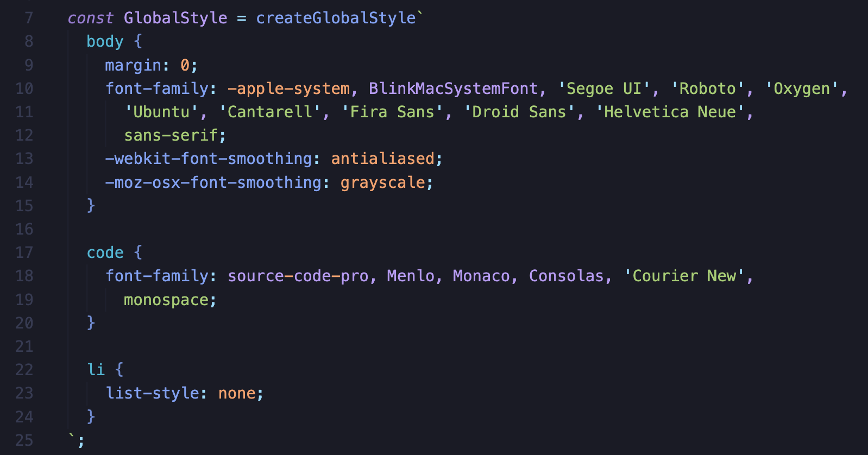Image resolution: width=868 pixels, height=455 pixels.
Task: Click the closing brace on line 15
Action: [x=91, y=206]
